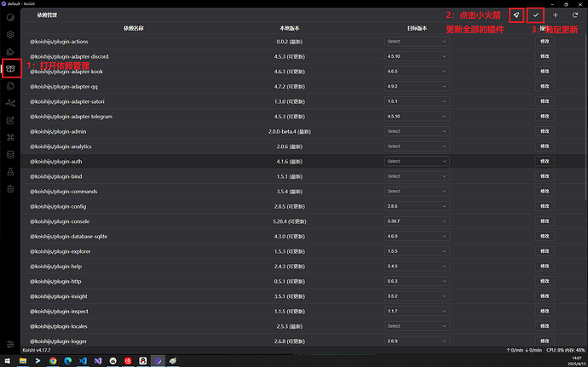
Task: Open the 4.6.0 dropdown for plugin-database-sqlite
Action: [417, 236]
